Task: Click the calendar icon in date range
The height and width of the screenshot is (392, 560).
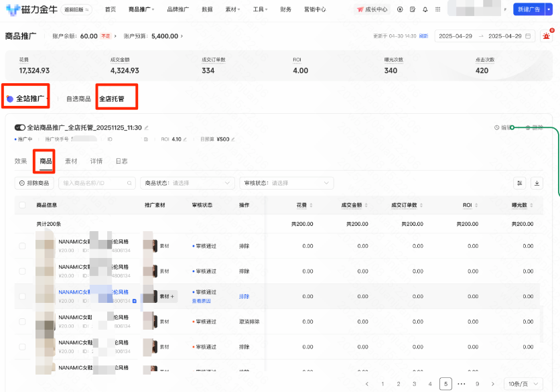Action: [x=528, y=36]
